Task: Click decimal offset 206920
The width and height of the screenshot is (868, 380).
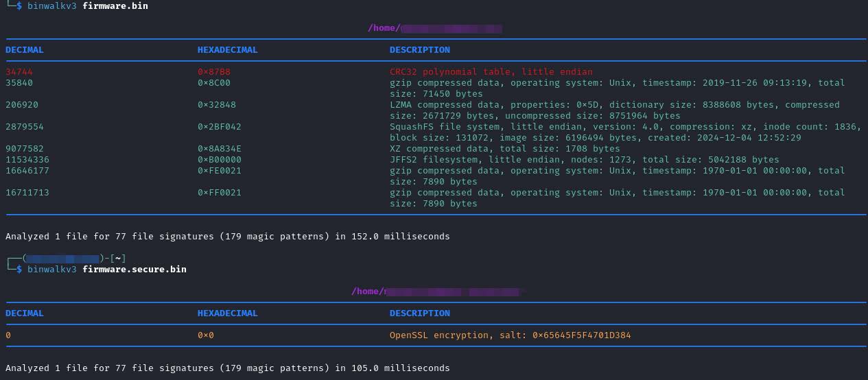Action: pos(22,104)
